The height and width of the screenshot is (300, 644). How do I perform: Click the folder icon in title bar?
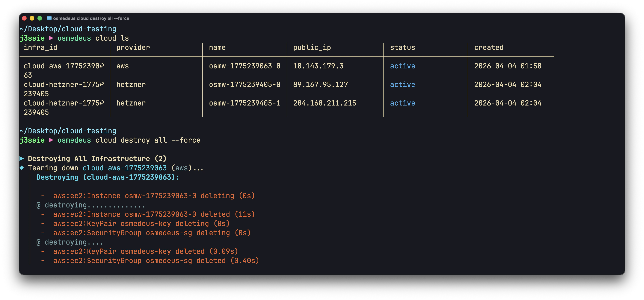[x=49, y=18]
